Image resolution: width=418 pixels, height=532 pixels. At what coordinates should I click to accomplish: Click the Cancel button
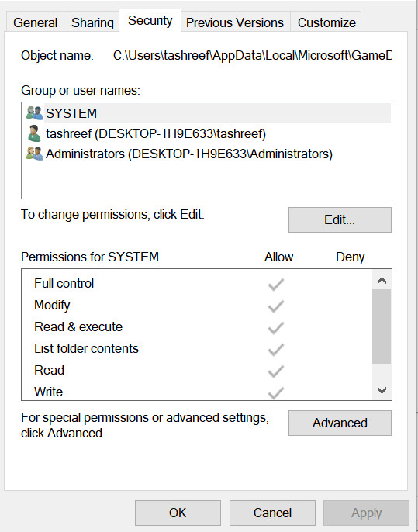click(272, 513)
